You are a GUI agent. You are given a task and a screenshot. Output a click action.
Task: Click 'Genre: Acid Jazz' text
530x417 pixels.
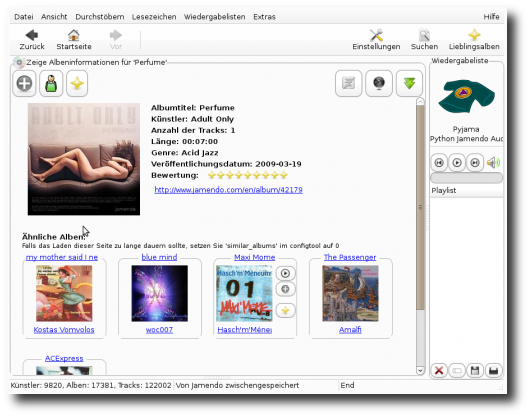pyautogui.click(x=185, y=153)
